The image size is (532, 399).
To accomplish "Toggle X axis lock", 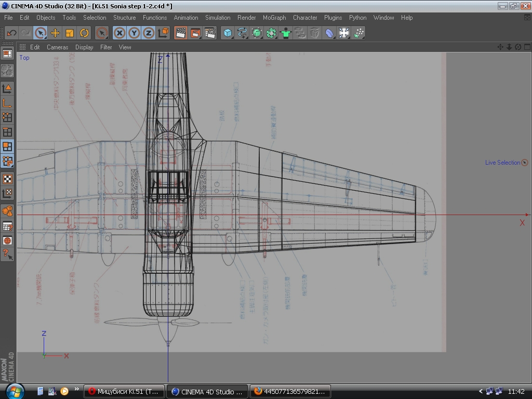I will 119,33.
